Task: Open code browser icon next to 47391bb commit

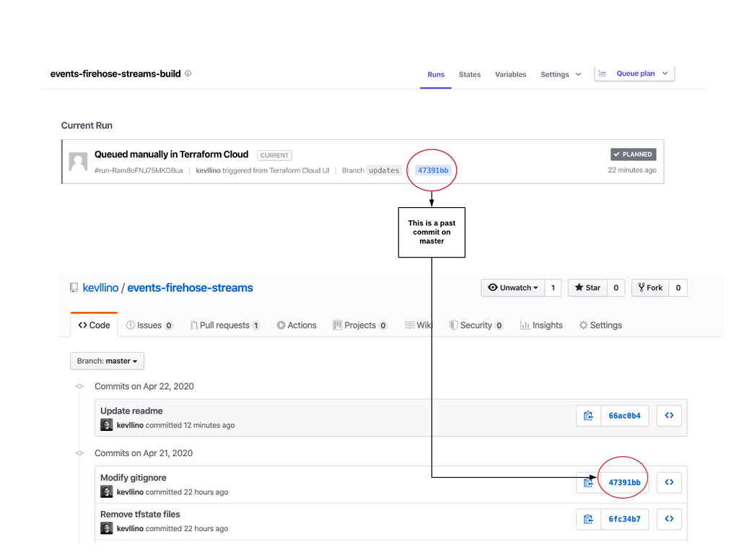Action: tap(669, 482)
